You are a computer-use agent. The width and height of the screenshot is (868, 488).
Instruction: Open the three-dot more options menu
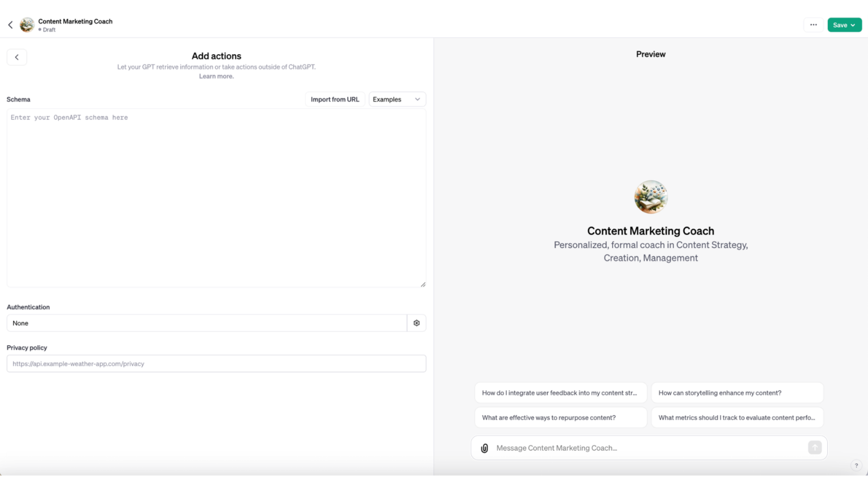tap(813, 25)
